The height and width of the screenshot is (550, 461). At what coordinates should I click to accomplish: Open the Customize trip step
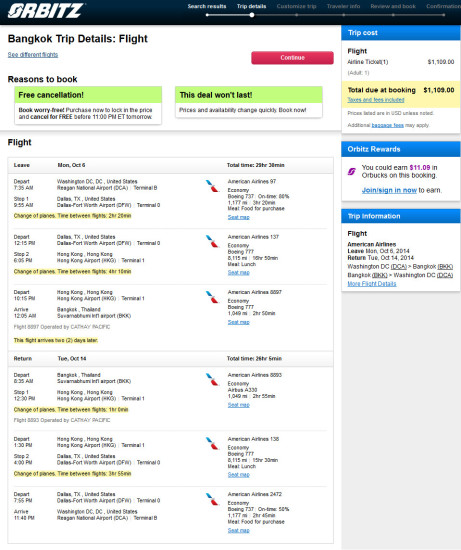coord(296,6)
